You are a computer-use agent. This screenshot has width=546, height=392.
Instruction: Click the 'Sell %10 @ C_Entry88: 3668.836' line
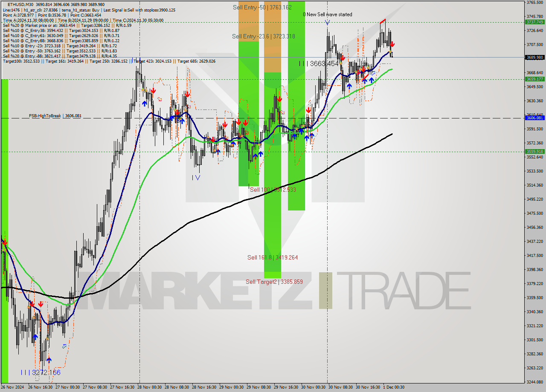pyautogui.click(x=61, y=40)
